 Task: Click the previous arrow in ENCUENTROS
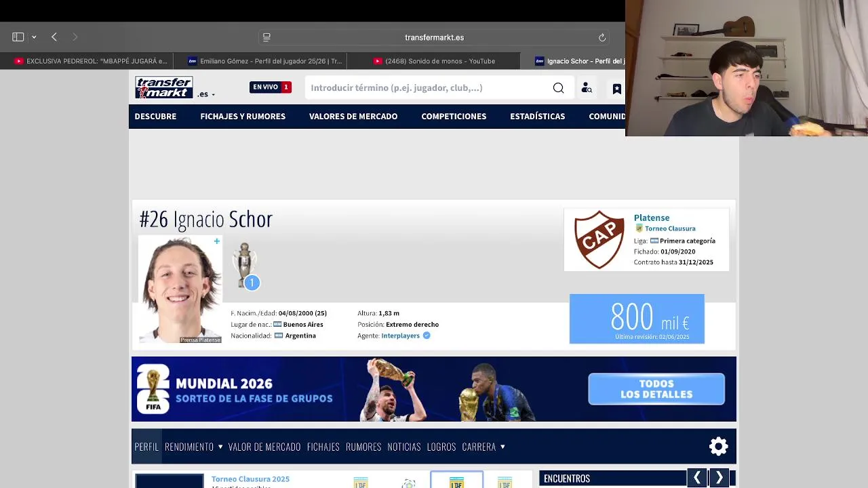point(696,479)
